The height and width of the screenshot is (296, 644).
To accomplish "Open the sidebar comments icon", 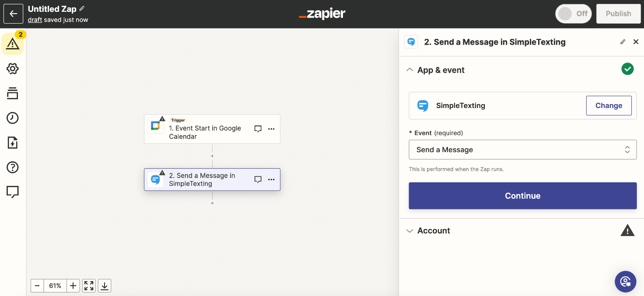I will click(x=13, y=192).
